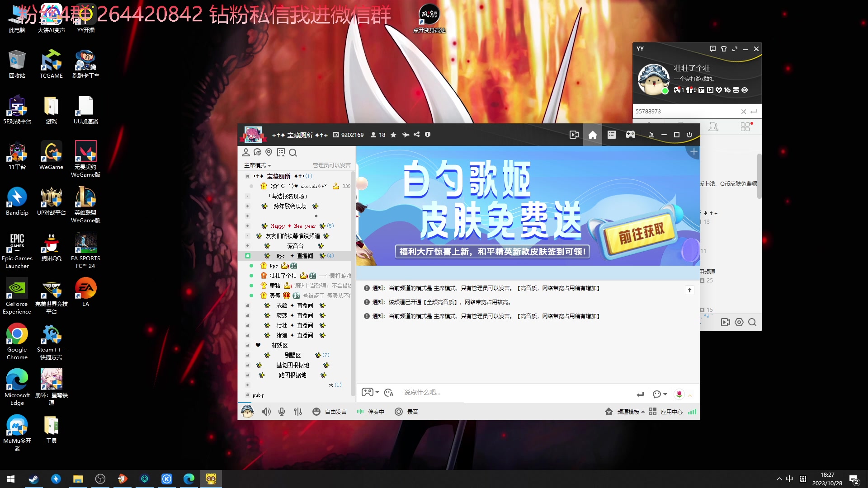Click search icon at bottom of YY window
This screenshot has height=488, width=868.
(x=752, y=322)
